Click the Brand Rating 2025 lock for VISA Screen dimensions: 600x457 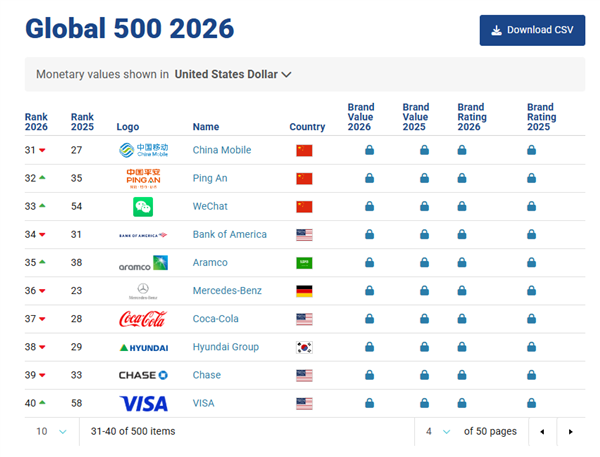tap(532, 403)
